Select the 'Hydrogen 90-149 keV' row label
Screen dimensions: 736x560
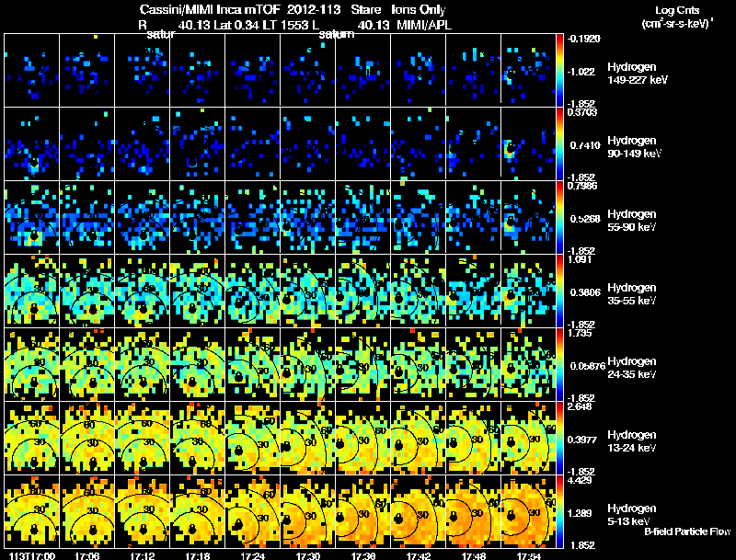click(634, 147)
